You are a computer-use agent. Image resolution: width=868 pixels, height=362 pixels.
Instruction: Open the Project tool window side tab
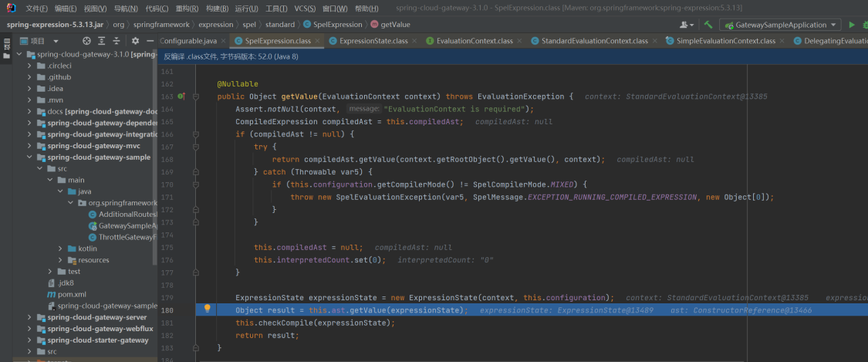(x=7, y=49)
